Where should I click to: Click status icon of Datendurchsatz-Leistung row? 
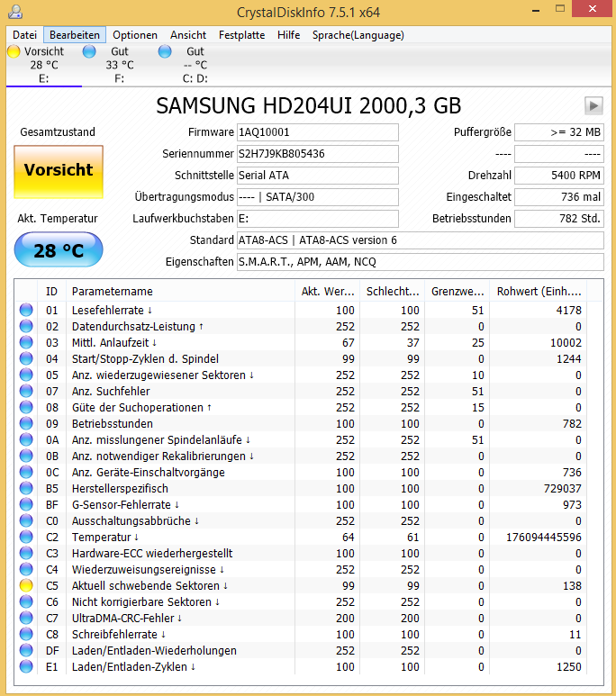pyautogui.click(x=26, y=326)
